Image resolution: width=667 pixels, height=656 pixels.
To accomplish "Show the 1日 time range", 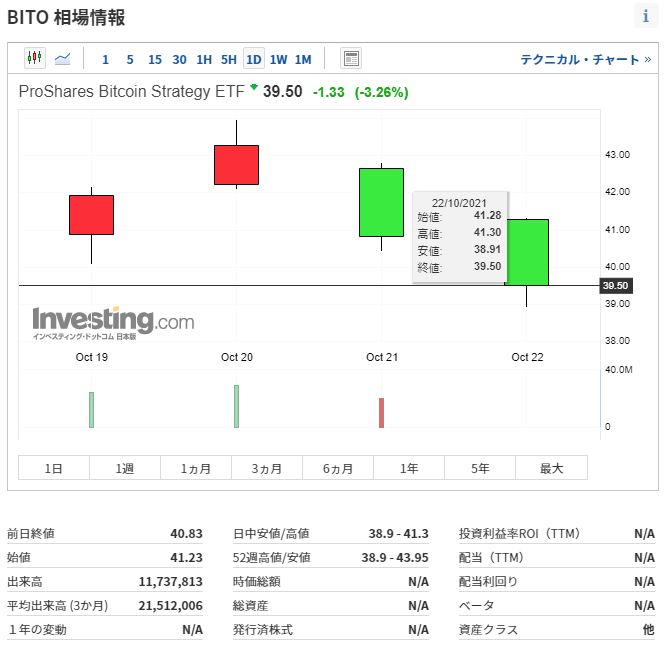I will (x=54, y=468).
